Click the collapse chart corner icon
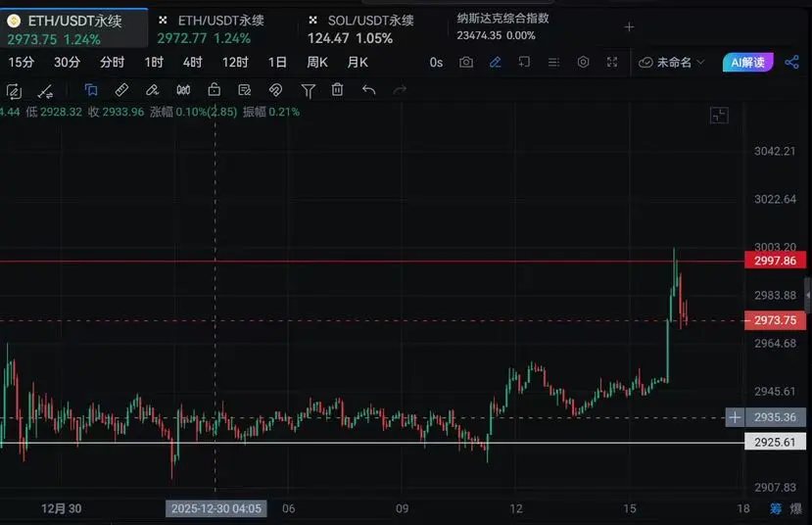812x525 pixels. pyautogui.click(x=719, y=115)
